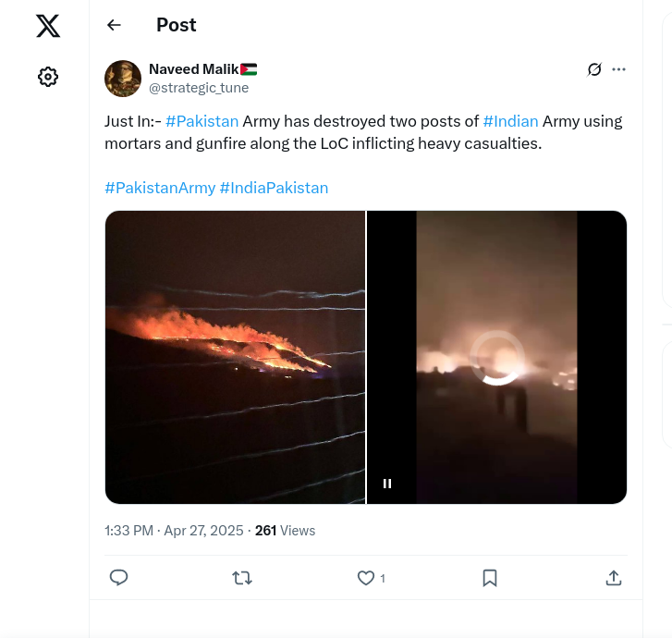
Task: Pause the video on the right
Action: pyautogui.click(x=387, y=484)
